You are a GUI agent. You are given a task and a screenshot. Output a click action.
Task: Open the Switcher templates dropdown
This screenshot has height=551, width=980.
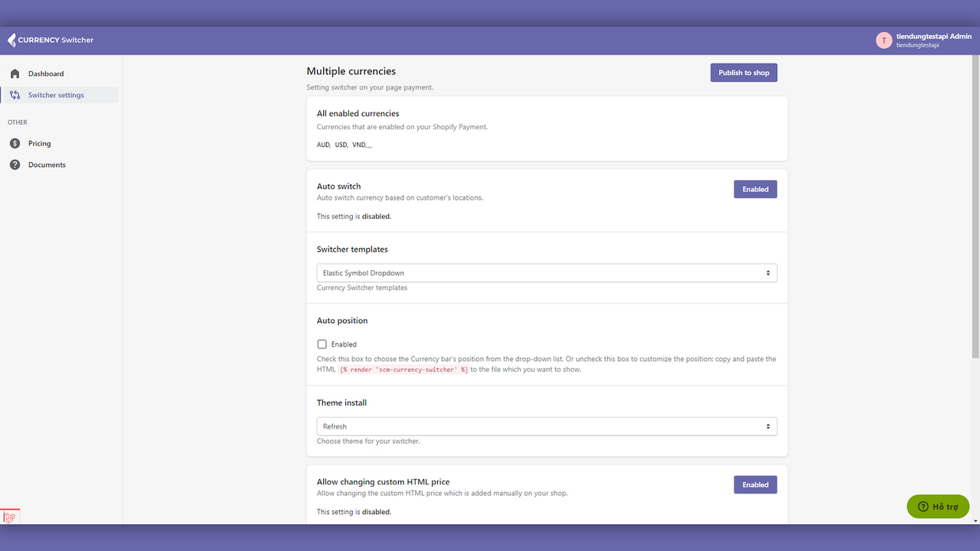[x=547, y=273]
